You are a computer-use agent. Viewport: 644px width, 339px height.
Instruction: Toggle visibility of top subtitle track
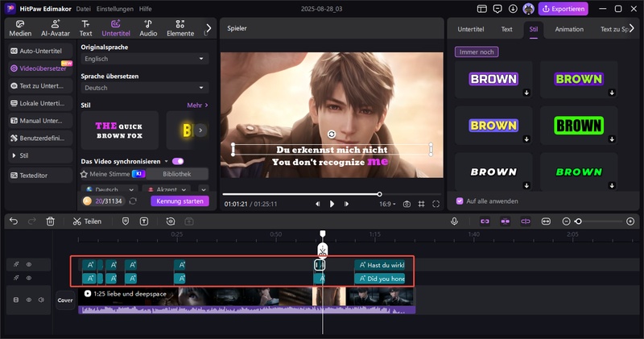[x=29, y=264]
